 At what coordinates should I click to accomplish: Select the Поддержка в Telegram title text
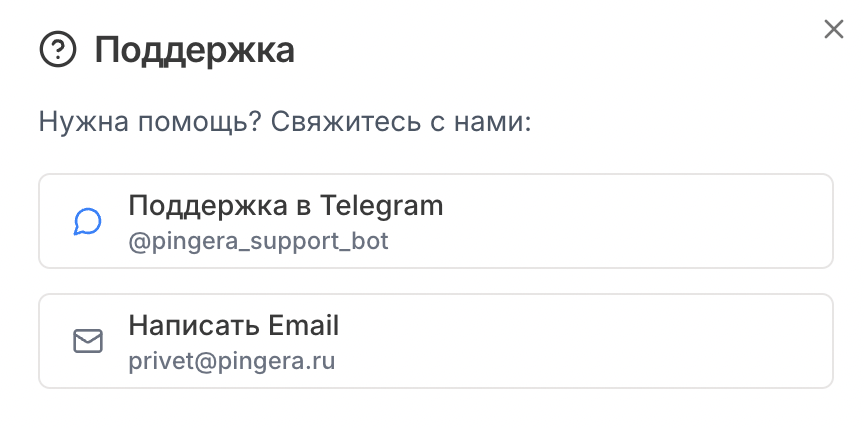[x=285, y=206]
